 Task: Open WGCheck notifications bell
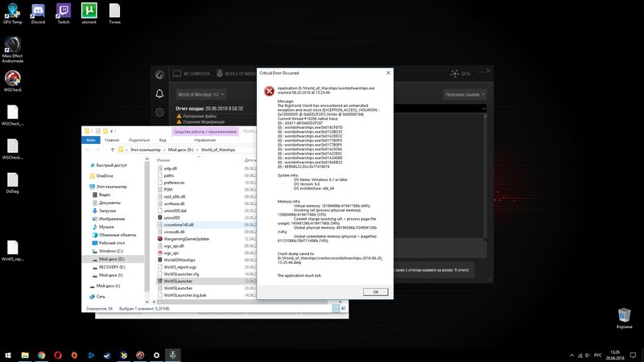pos(159,93)
